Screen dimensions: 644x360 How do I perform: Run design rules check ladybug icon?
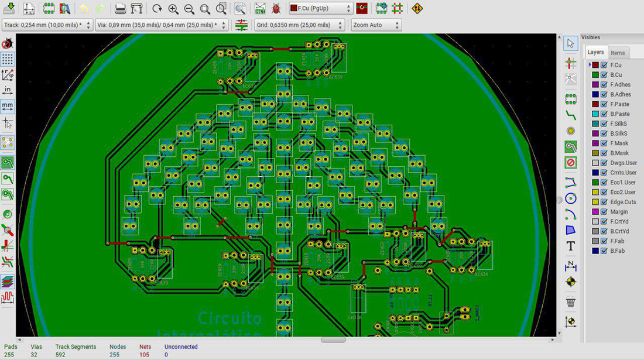pyautogui.click(x=276, y=9)
